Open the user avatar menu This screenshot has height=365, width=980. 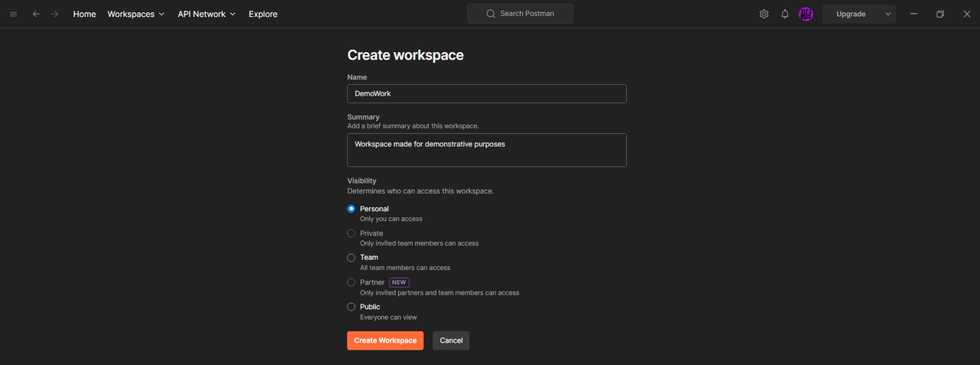(x=805, y=14)
